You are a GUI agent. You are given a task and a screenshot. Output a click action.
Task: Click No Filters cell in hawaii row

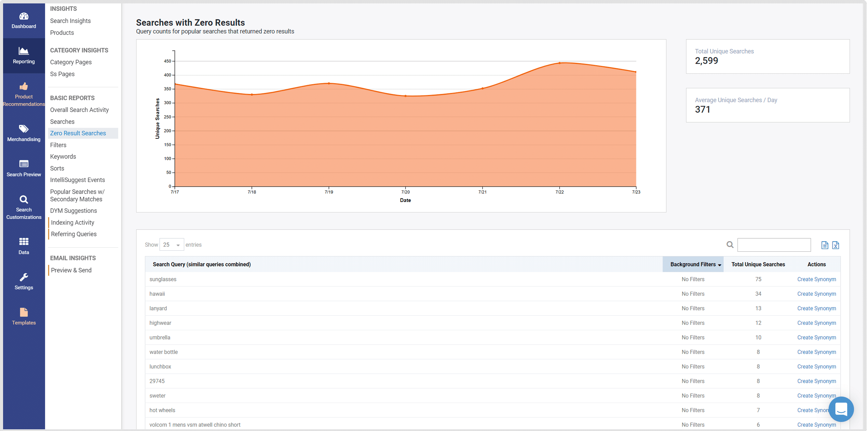(693, 294)
